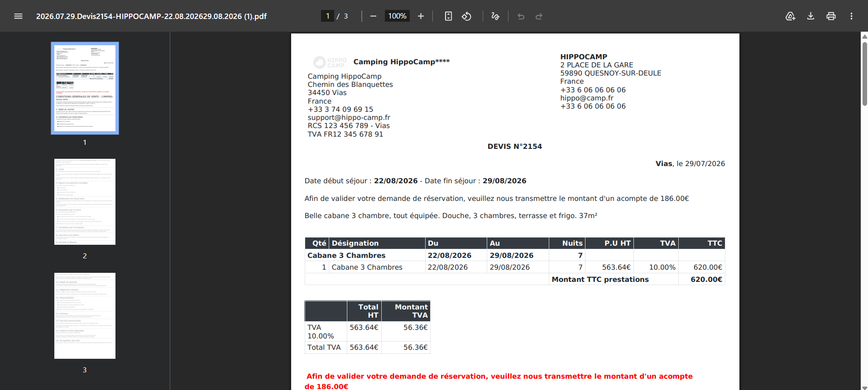Click the 2 PLACE DE LA GARE line
The height and width of the screenshot is (390, 868).
[597, 65]
